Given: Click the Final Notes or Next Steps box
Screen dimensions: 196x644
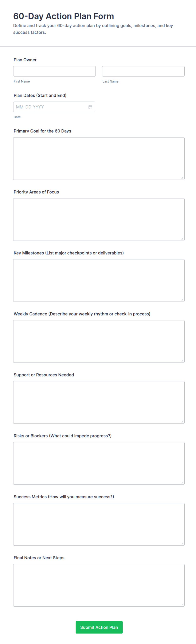Looking at the screenshot, I should point(99,586).
